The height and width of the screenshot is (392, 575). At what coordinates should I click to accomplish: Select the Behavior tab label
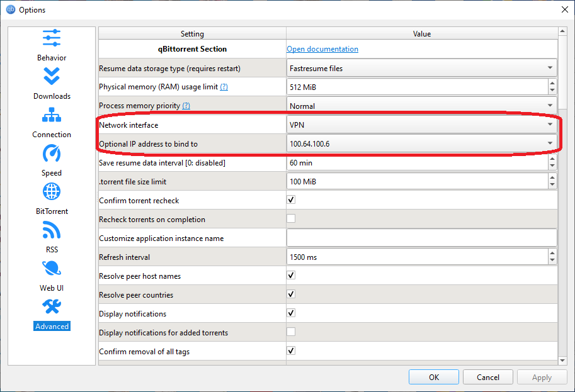coord(52,58)
